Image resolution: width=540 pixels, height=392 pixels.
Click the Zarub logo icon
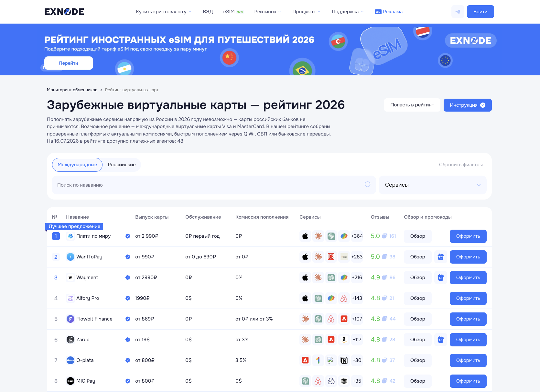tap(70, 340)
